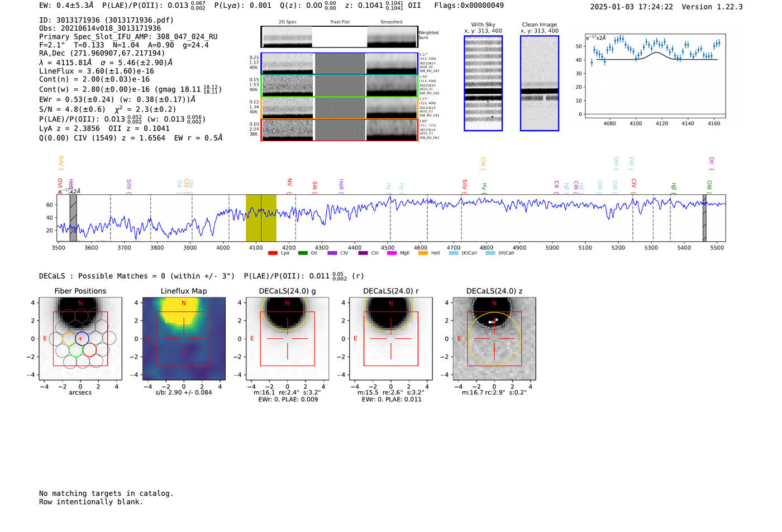782x532 pixels.
Task: Click the 'S/N = 4.8(±0.6)' line
Action: (72, 109)
